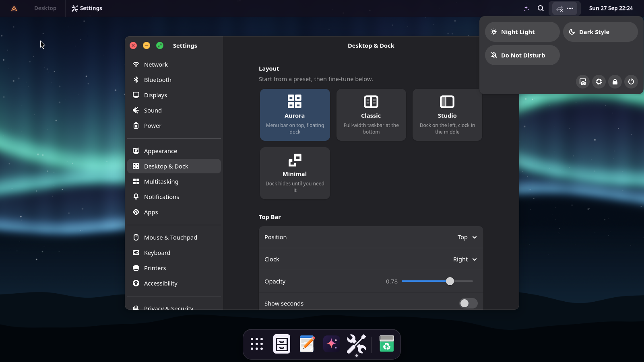Open Keyboard settings
The height and width of the screenshot is (362, 644).
tap(174, 253)
